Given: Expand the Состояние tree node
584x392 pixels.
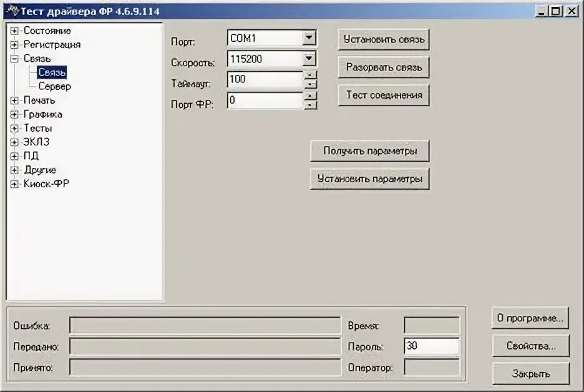Looking at the screenshot, I should (x=14, y=31).
